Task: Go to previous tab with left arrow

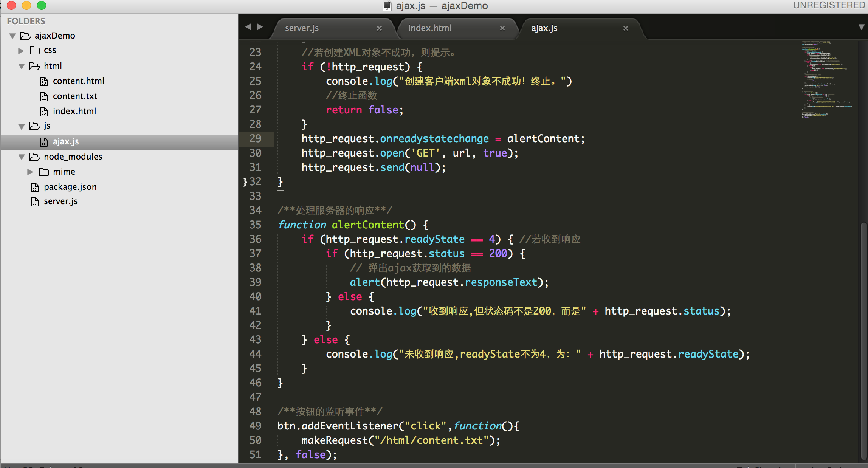Action: click(x=248, y=27)
